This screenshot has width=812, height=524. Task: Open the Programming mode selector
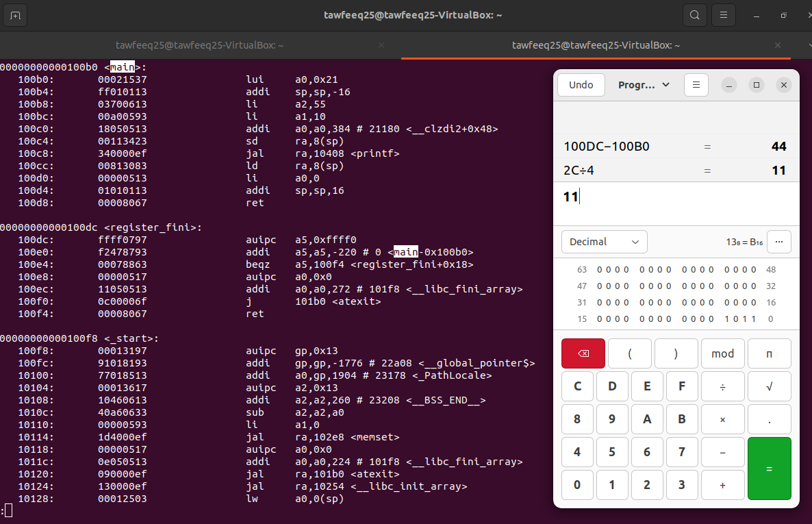[x=642, y=84]
